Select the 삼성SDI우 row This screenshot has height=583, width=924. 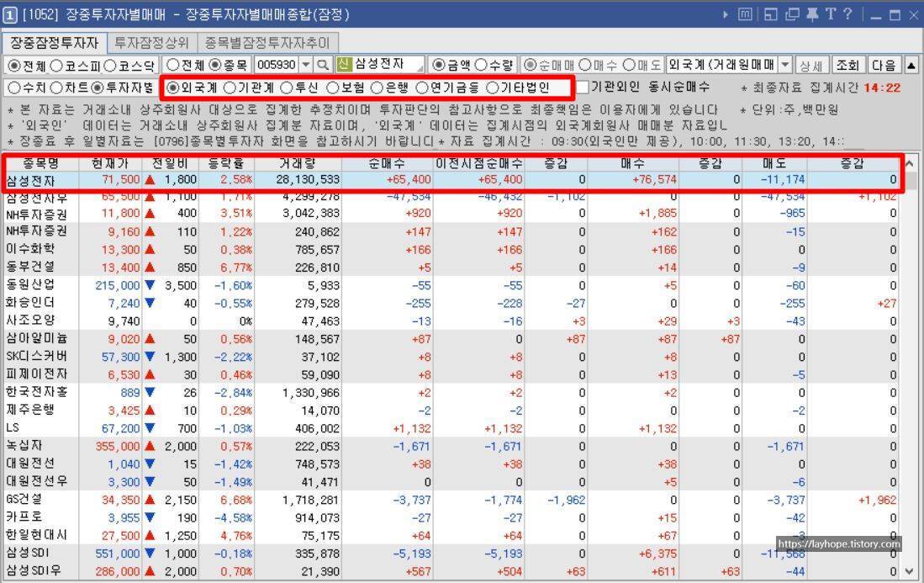452,571
